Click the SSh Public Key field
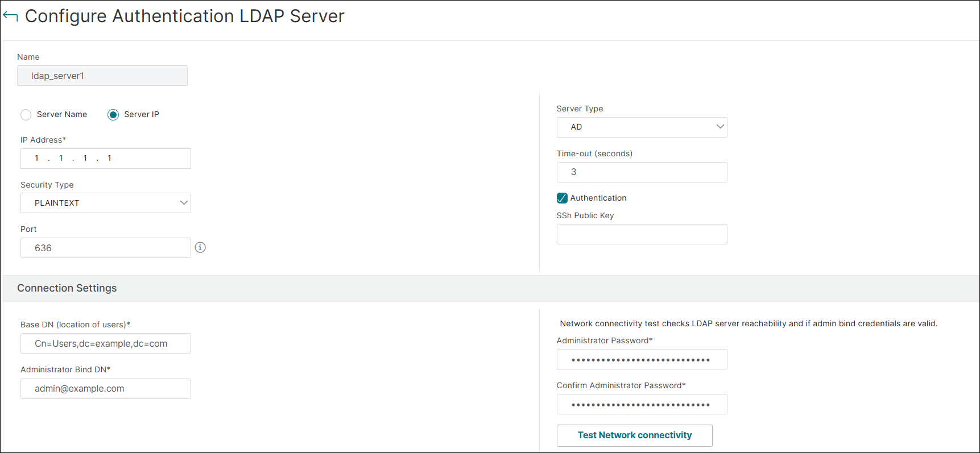The width and height of the screenshot is (980, 453). (642, 234)
